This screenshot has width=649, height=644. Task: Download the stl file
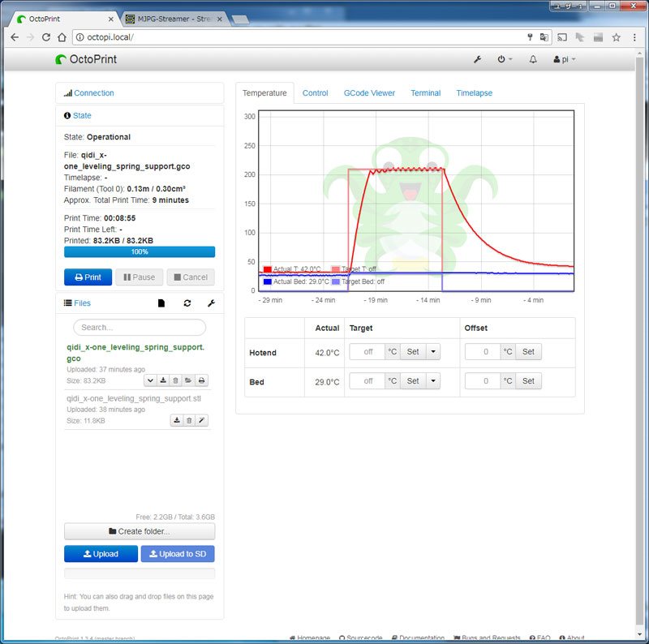pyautogui.click(x=177, y=420)
